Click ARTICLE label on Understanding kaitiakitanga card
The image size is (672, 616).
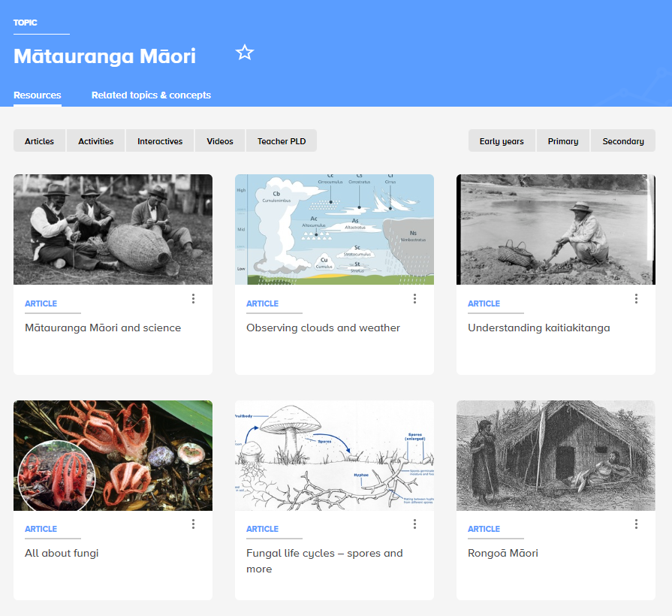tap(484, 303)
